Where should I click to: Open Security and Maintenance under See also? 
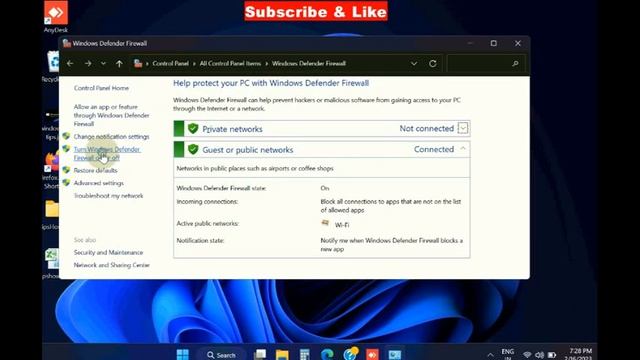pos(109,253)
